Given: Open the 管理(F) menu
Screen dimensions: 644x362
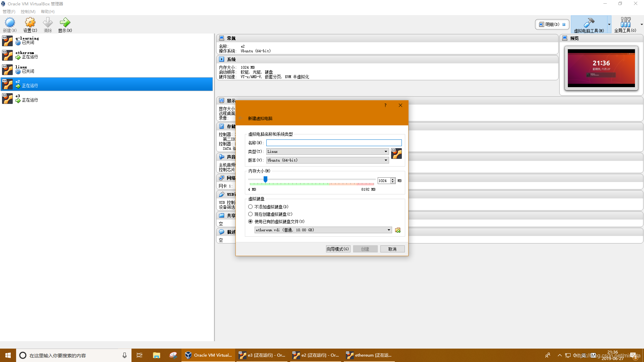Looking at the screenshot, I should click(9, 11).
